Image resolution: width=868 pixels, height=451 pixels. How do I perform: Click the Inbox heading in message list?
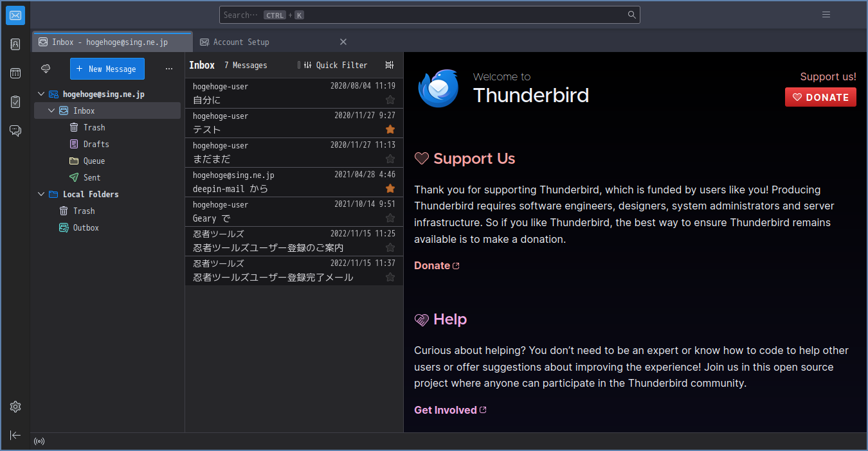pyautogui.click(x=202, y=65)
